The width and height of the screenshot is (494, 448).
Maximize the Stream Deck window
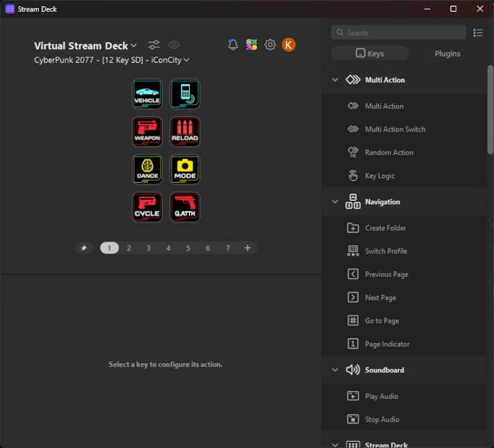click(x=453, y=9)
